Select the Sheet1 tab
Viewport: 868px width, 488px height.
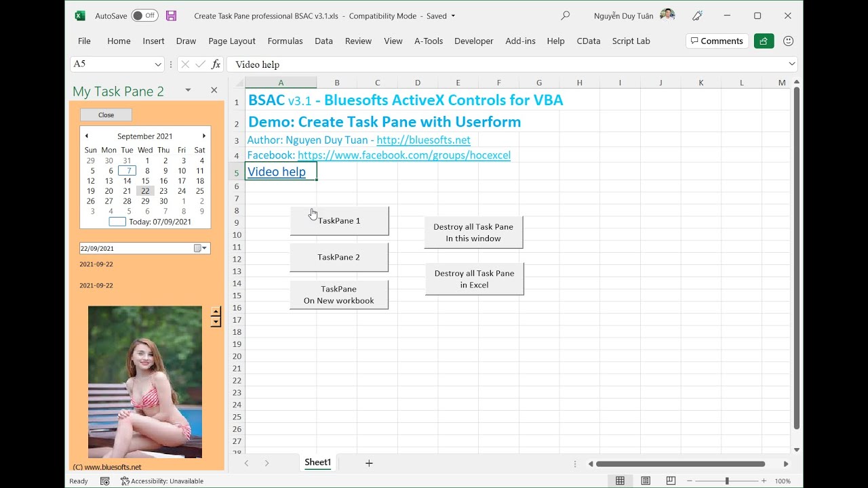click(317, 463)
